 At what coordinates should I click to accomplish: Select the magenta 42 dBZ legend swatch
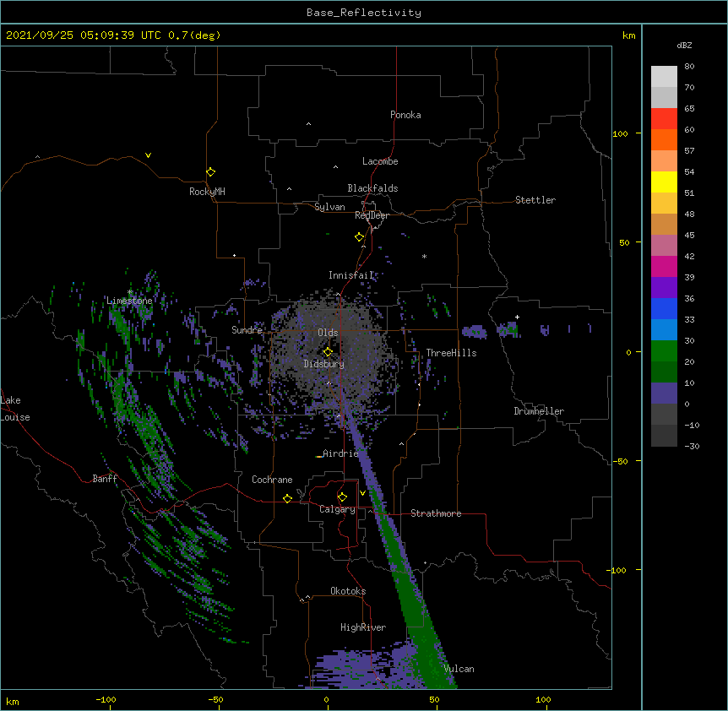click(664, 266)
